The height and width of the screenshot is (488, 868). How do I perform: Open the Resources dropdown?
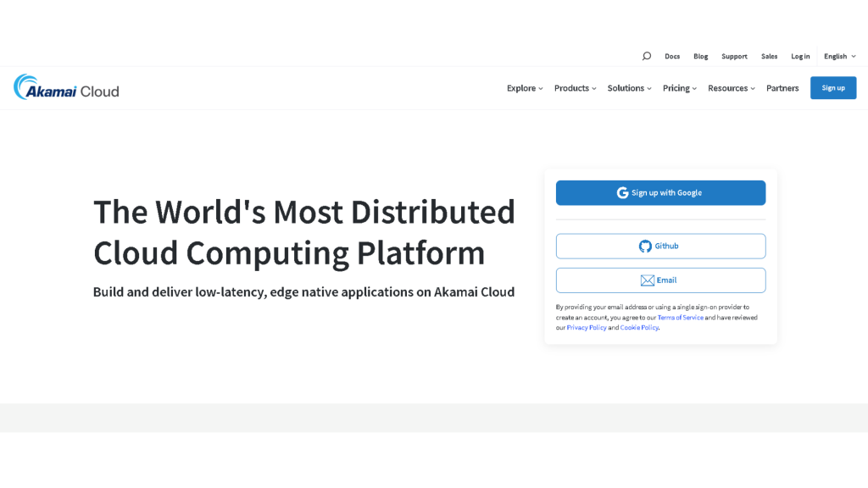point(727,87)
